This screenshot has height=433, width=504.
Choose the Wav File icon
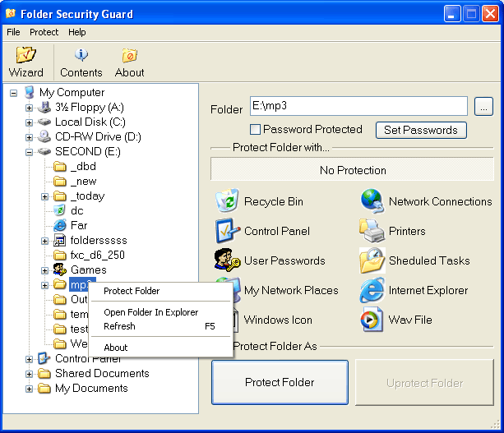372,320
